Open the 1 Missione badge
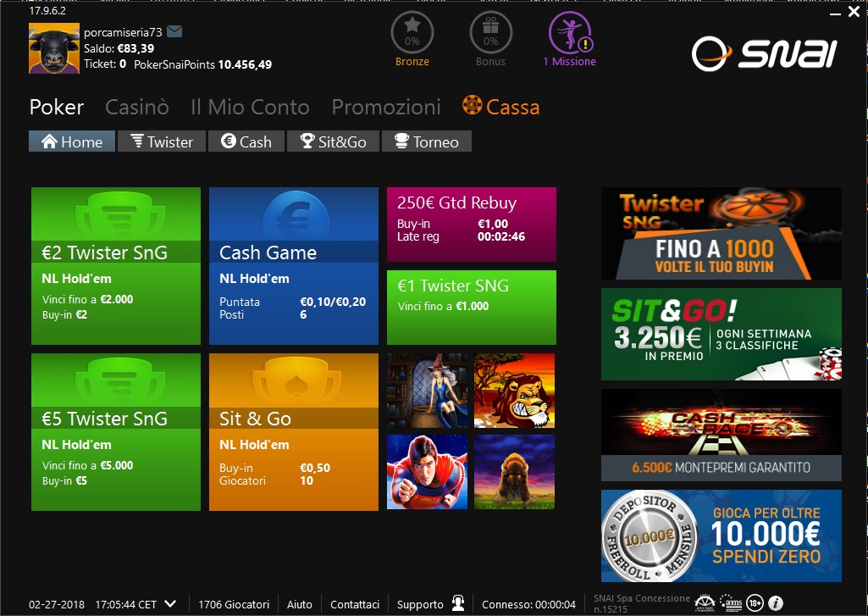The width and height of the screenshot is (868, 616). pos(570,39)
